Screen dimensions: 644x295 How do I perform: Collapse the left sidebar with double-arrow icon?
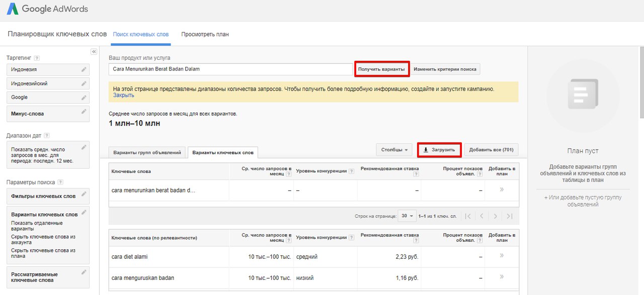tap(94, 52)
